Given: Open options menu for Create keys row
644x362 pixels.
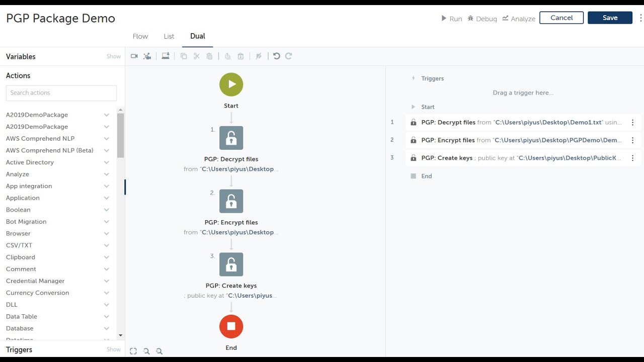Looking at the screenshot, I should pyautogui.click(x=632, y=158).
